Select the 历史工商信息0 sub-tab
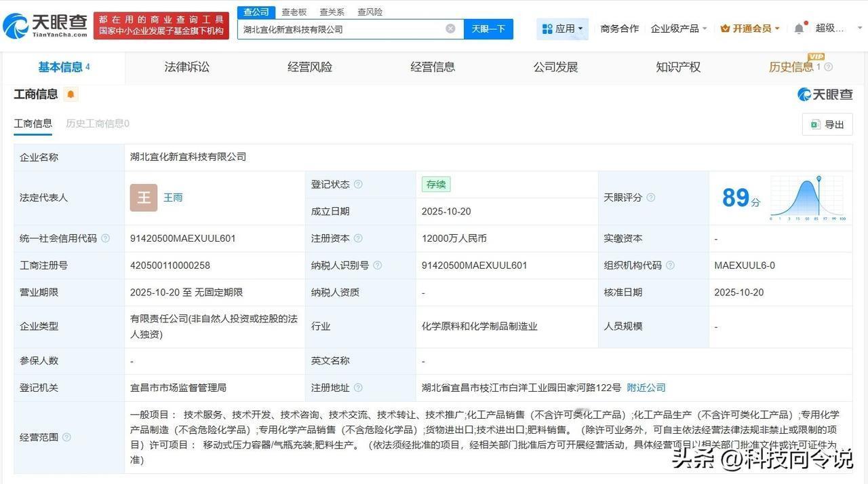The image size is (868, 484). pyautogui.click(x=98, y=124)
